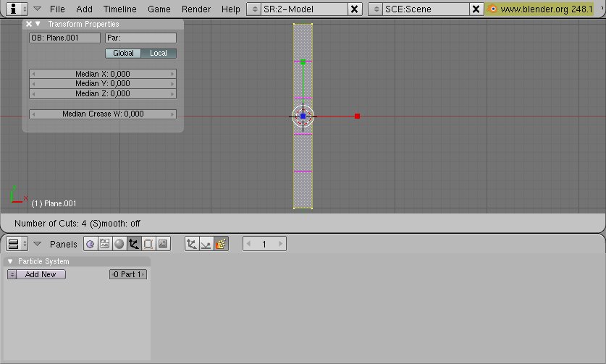Click the Par: parent field
Viewport: 606px width, 364px height.
point(140,38)
